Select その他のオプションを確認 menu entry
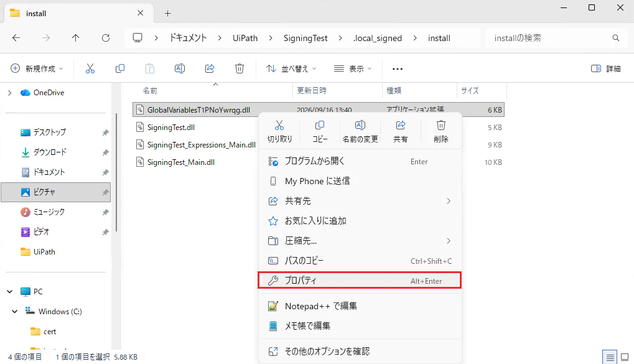Image resolution: width=634 pixels, height=364 pixels. (360, 352)
